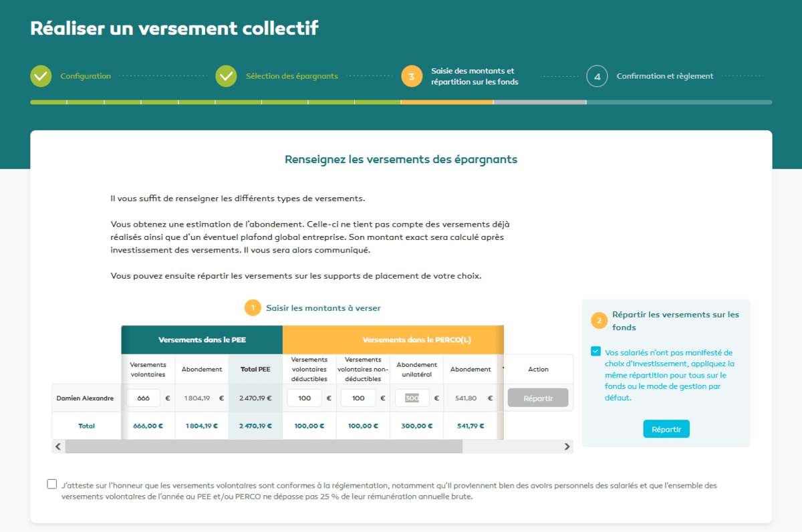Screen dimensions: 802x532
Task: Go to Confirmation et règlement step
Action: [x=665, y=76]
